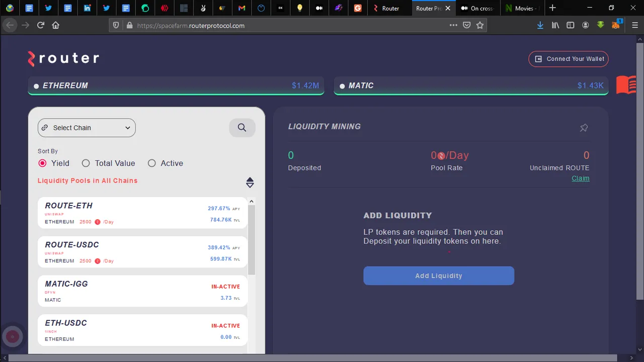Pin the Liquidity Mining panel
644x362 pixels.
tap(584, 128)
